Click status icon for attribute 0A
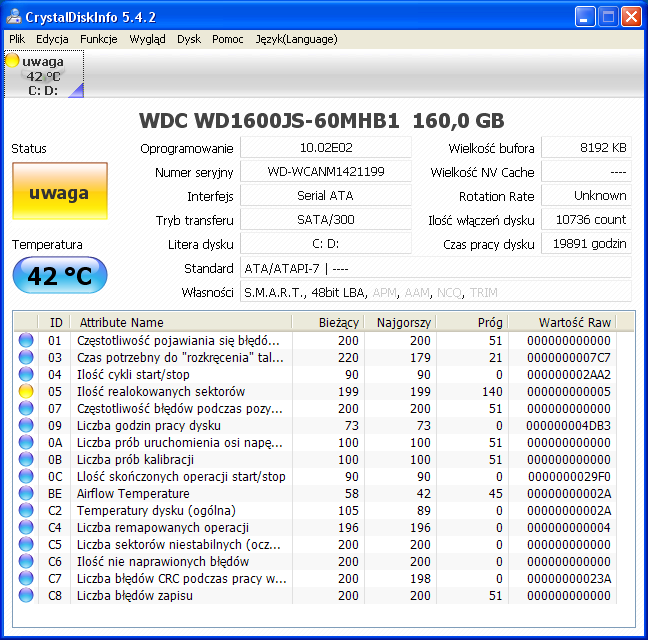Screen dimensions: 648x640 point(26,442)
